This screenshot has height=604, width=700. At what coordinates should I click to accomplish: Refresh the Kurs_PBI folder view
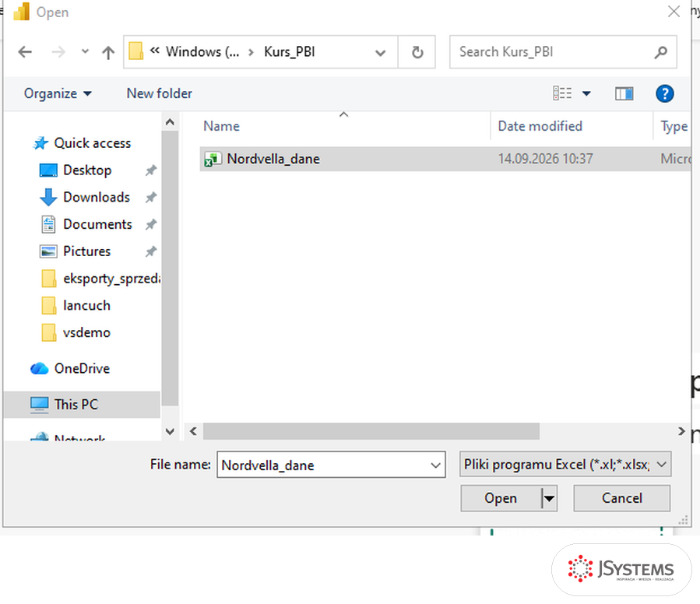click(417, 52)
